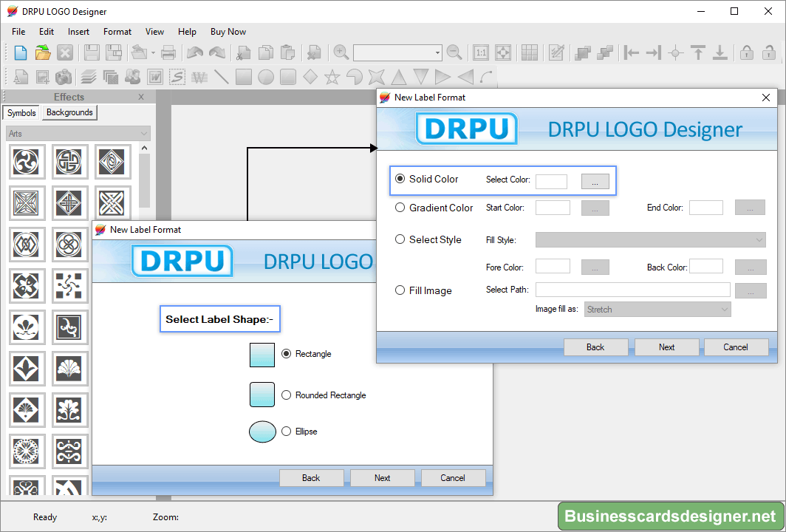The image size is (786, 532).
Task: Click Next in the label shape dialog
Action: tap(382, 478)
